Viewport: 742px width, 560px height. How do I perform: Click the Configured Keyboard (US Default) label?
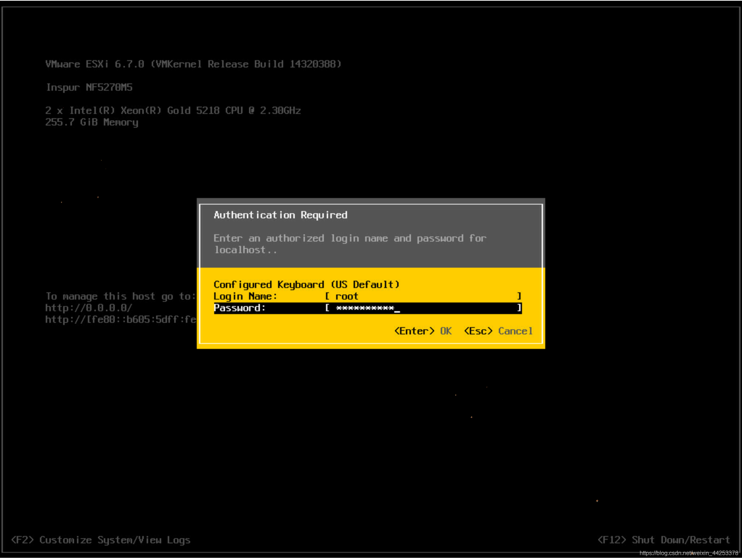pos(306,285)
